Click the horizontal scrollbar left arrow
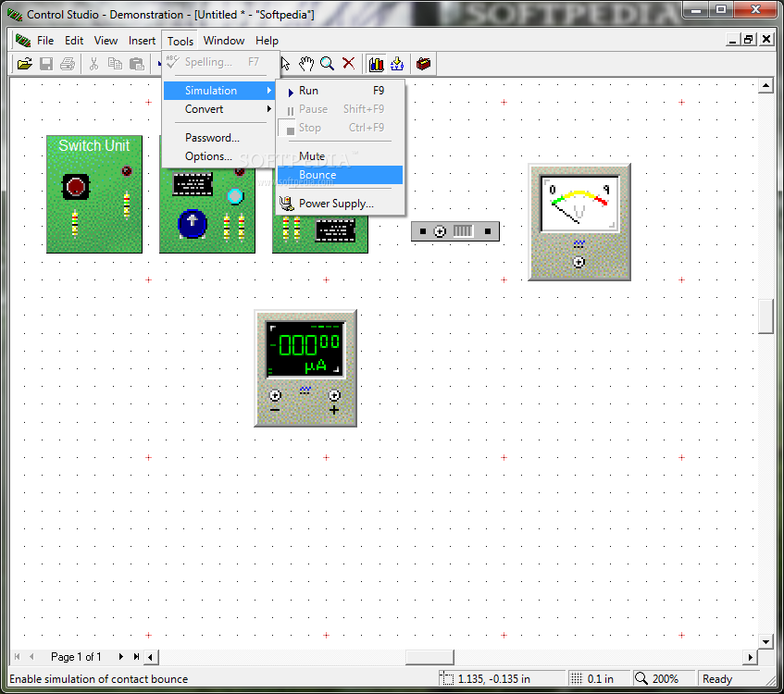The image size is (784, 694). click(x=151, y=657)
